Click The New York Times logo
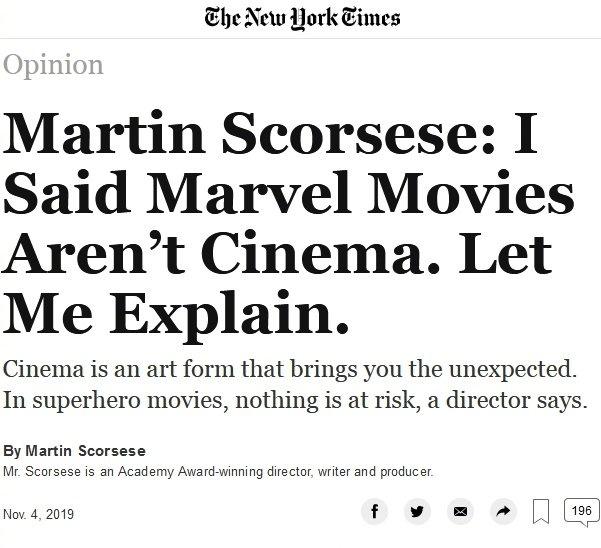The width and height of the screenshot is (601, 548). (x=301, y=18)
